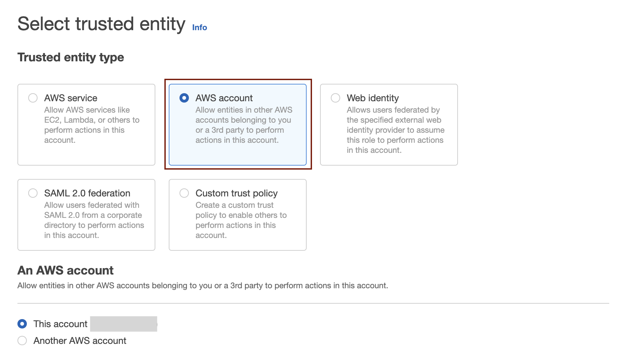Open the Info link beside Select trusted entity
The width and height of the screenshot is (624, 364).
pos(199,27)
